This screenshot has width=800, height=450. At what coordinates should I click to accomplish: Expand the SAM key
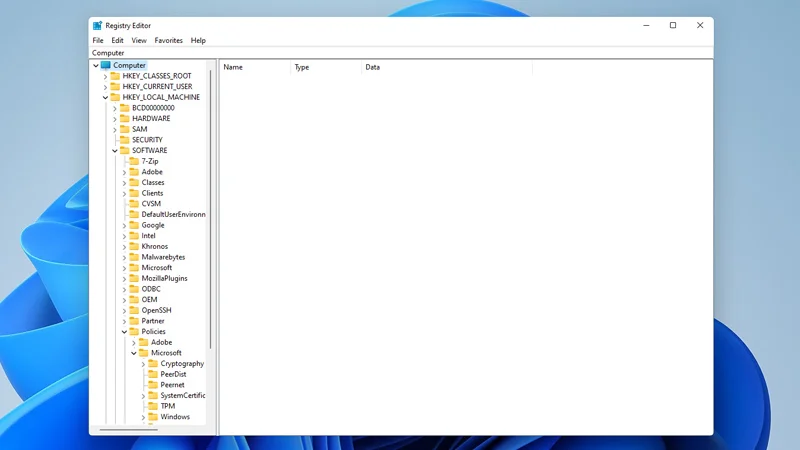[x=115, y=130]
